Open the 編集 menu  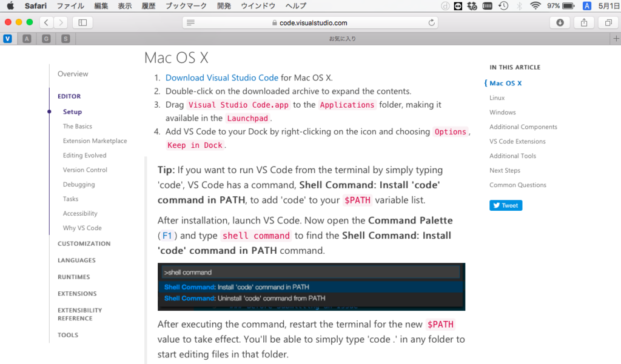[101, 5]
